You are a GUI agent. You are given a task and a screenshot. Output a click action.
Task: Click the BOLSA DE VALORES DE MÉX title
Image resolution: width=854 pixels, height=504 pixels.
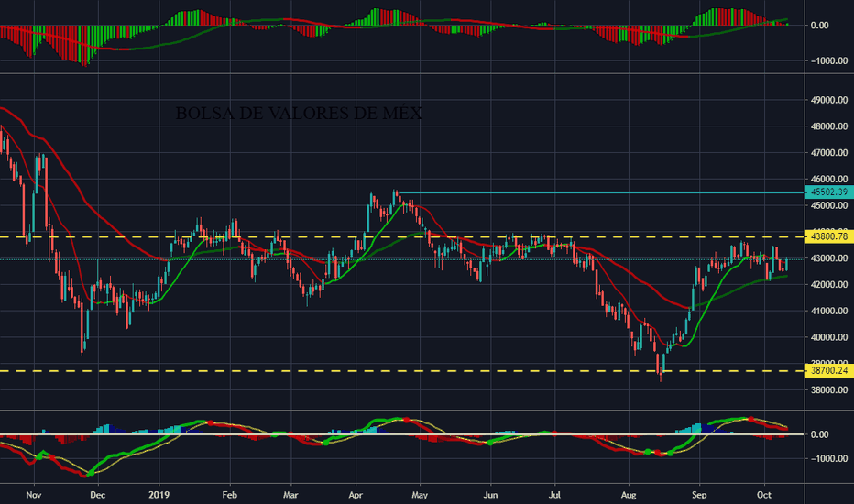[x=299, y=114]
